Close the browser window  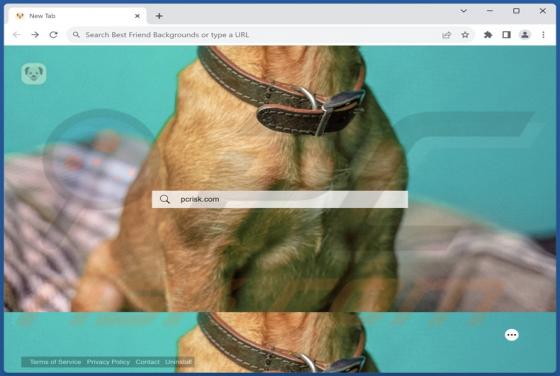543,11
